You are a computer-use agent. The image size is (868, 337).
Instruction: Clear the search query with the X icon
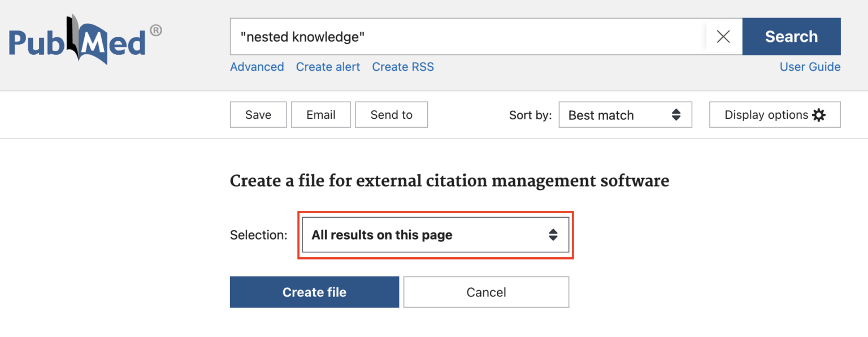(x=723, y=36)
